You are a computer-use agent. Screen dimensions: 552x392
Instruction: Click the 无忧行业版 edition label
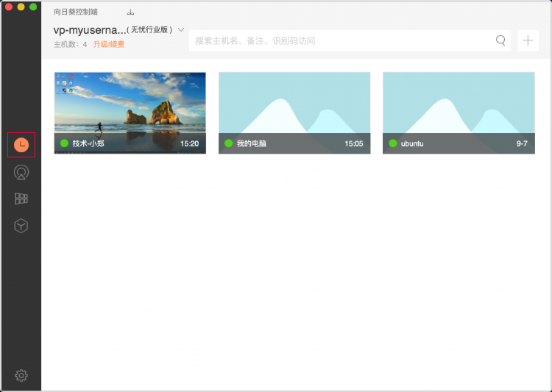(x=149, y=30)
